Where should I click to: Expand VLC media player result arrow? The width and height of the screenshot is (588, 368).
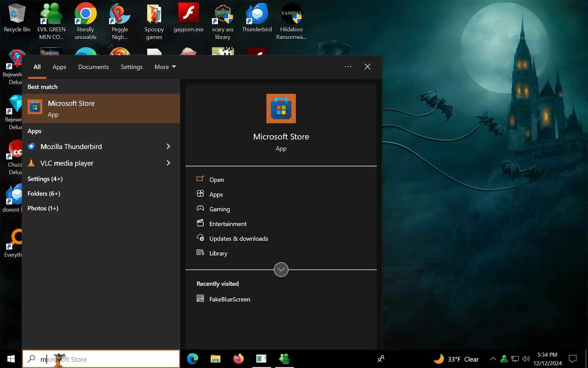tap(168, 163)
